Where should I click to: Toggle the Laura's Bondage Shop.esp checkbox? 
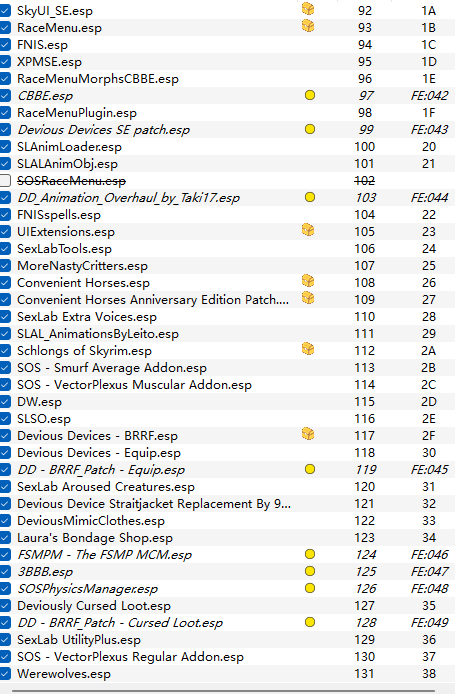(5, 538)
